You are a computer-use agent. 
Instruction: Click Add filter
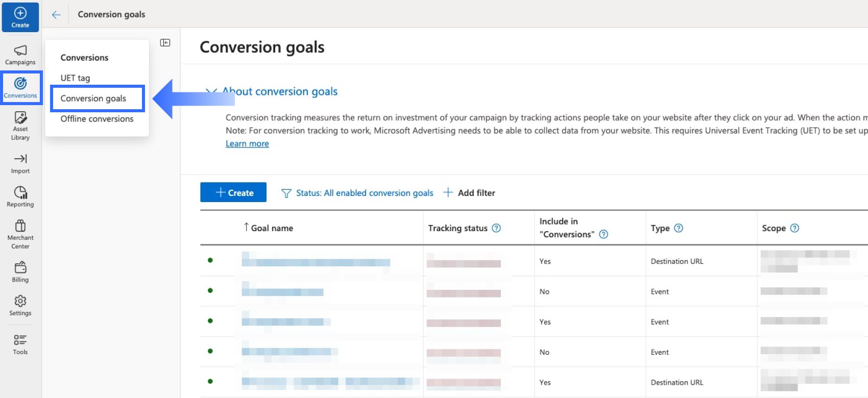click(469, 193)
